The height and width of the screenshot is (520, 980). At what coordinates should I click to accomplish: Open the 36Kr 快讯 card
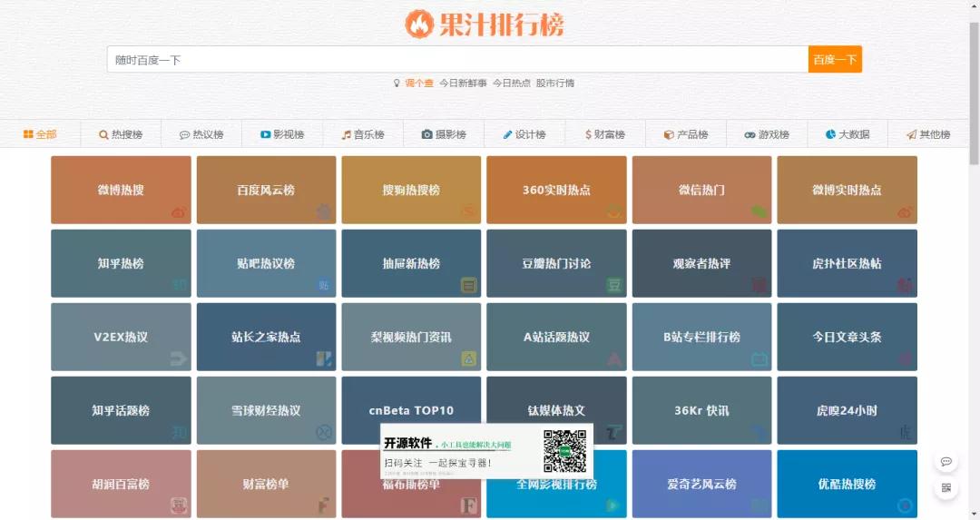pyautogui.click(x=701, y=410)
